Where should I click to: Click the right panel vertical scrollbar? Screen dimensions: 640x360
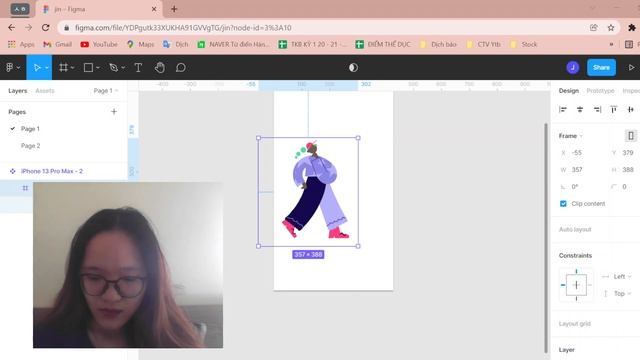pos(546,238)
